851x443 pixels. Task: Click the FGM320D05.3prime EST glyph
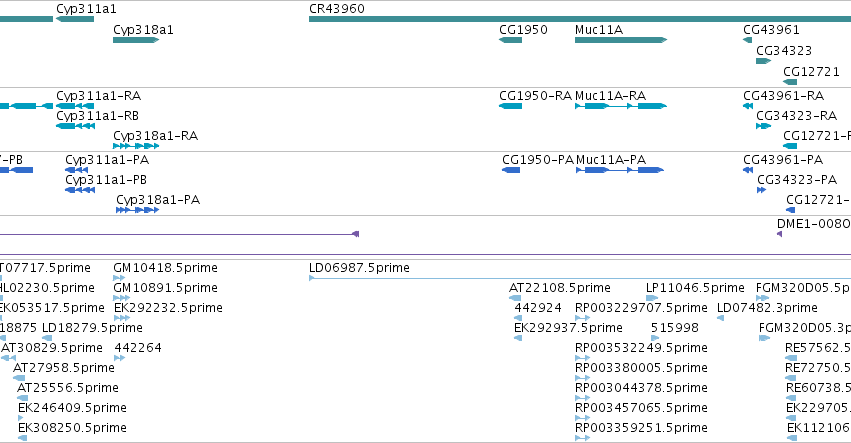point(764,338)
